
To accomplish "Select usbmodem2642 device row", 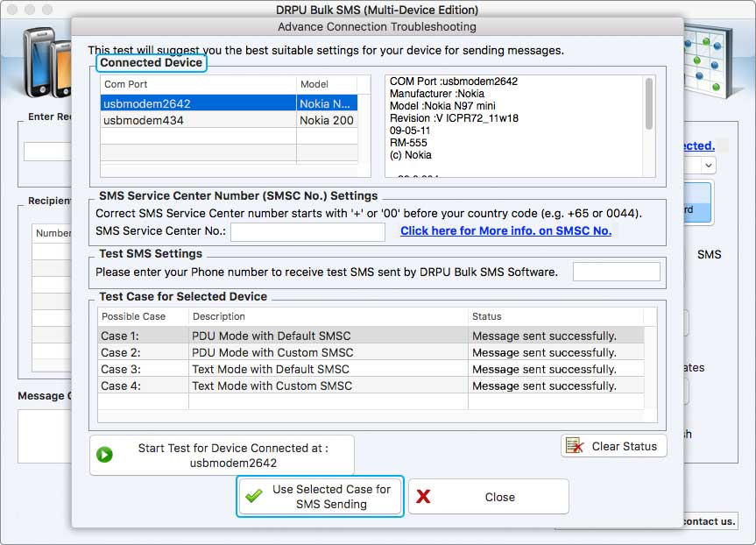I will pos(229,103).
